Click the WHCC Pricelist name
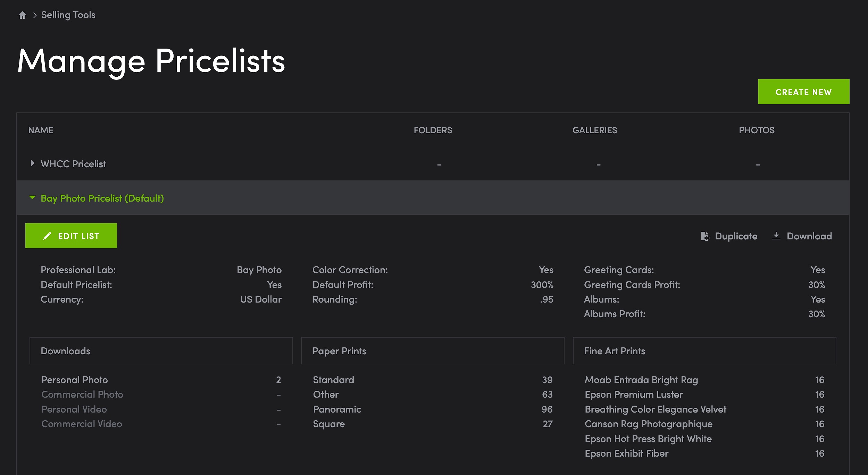Image resolution: width=868 pixels, height=475 pixels. click(73, 164)
